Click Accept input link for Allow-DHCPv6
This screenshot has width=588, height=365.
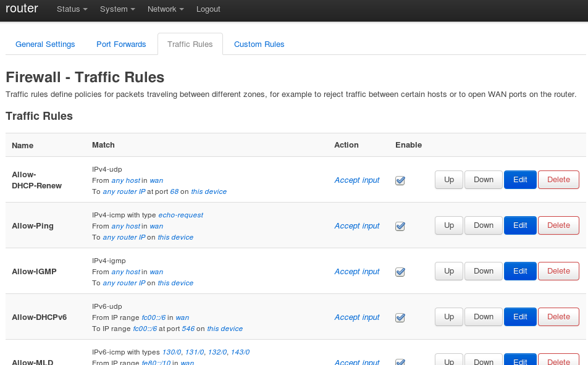coord(356,317)
